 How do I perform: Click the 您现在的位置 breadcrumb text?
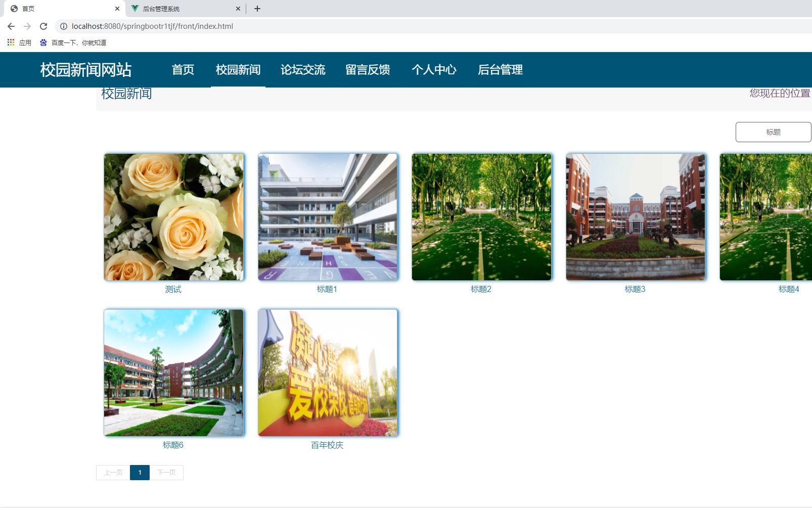[780, 93]
